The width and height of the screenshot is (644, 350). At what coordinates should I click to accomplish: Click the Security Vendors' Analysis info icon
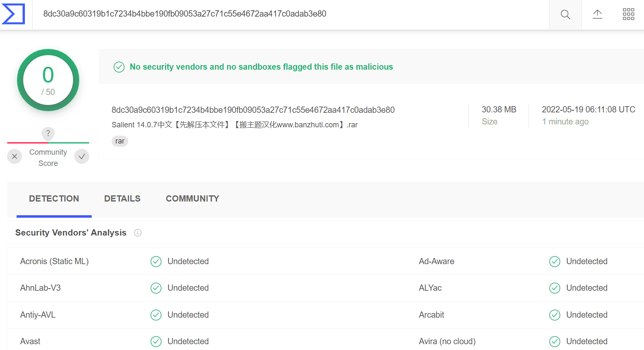point(138,233)
